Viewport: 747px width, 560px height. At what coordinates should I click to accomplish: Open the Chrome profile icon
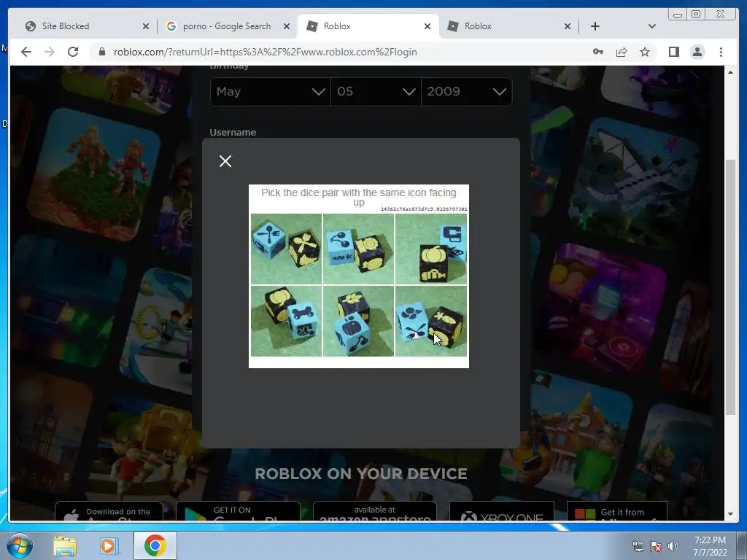(x=697, y=52)
